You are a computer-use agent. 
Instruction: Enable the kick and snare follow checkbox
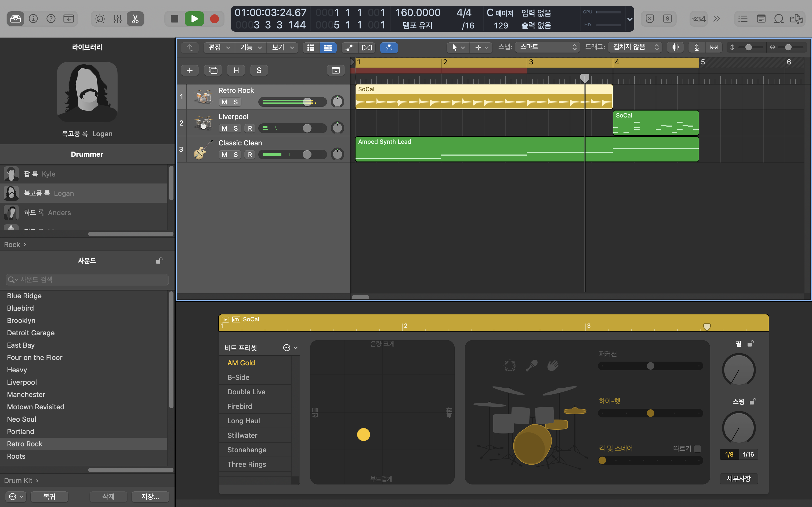click(698, 449)
